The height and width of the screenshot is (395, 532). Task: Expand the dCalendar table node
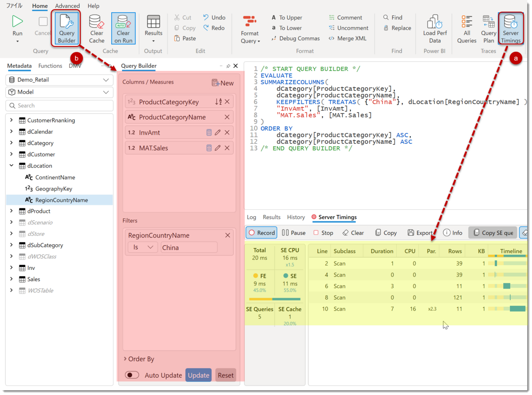tap(12, 132)
